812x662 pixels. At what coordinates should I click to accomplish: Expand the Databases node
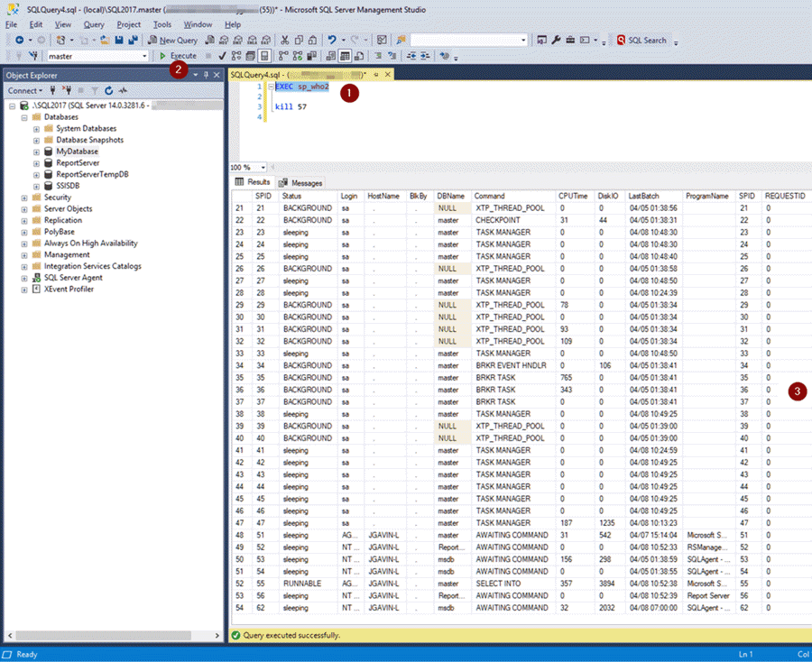[25, 116]
